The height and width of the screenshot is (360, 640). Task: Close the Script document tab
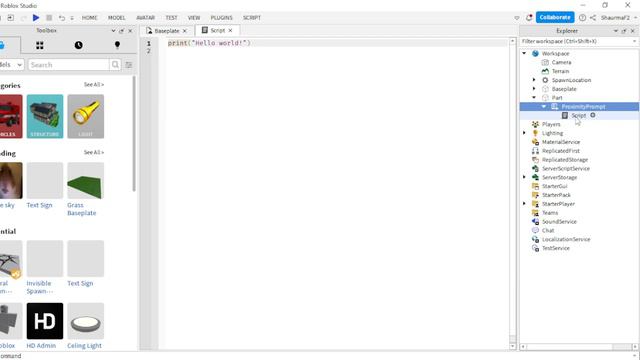pos(230,31)
